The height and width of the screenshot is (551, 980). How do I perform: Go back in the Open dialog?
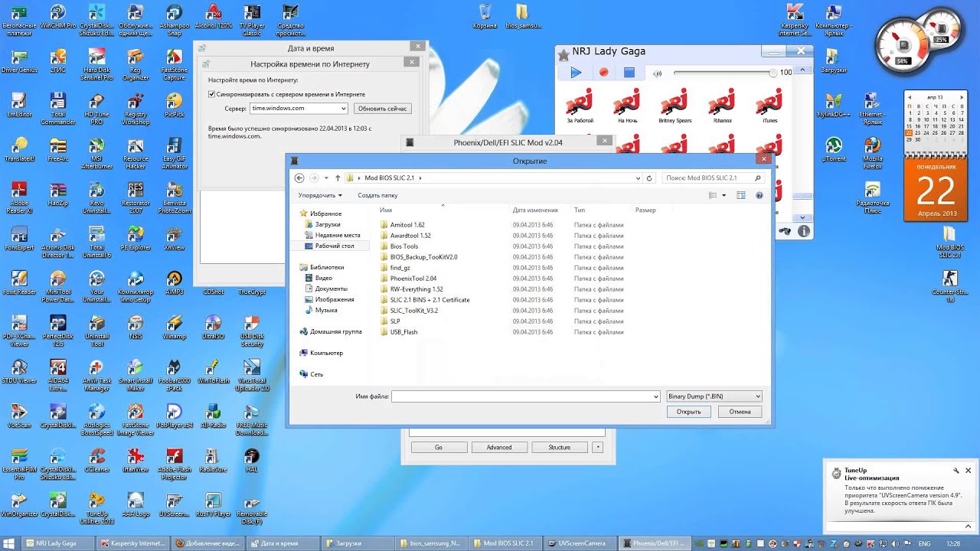[x=299, y=178]
